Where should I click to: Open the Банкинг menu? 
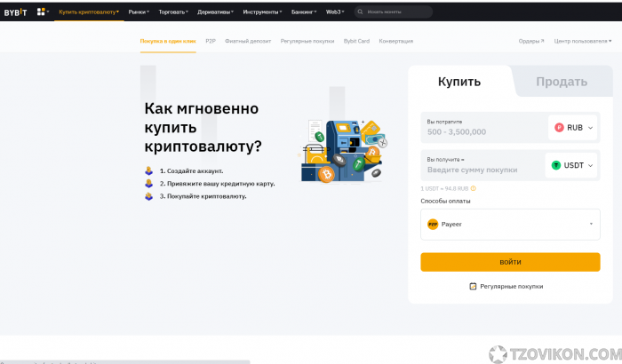pyautogui.click(x=304, y=12)
